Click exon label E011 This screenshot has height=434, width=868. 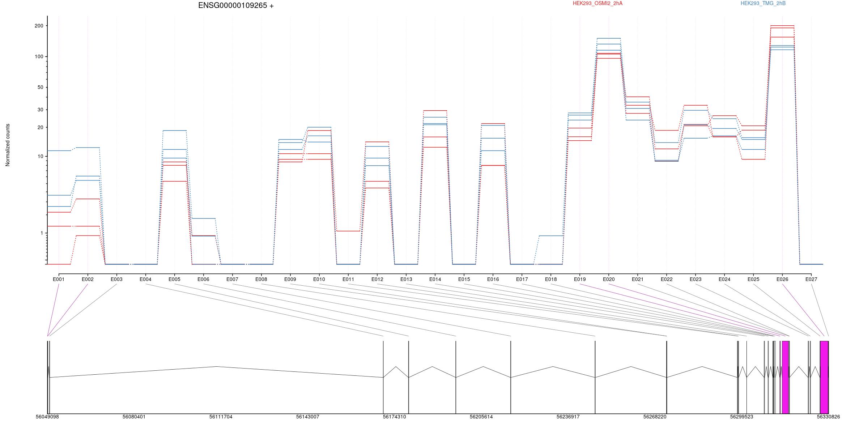pos(348,279)
